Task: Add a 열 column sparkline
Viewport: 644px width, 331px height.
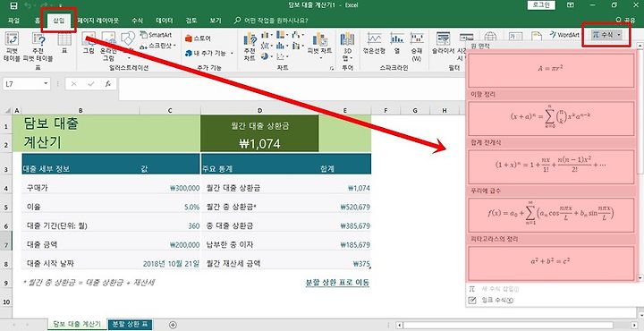Action: (397, 43)
